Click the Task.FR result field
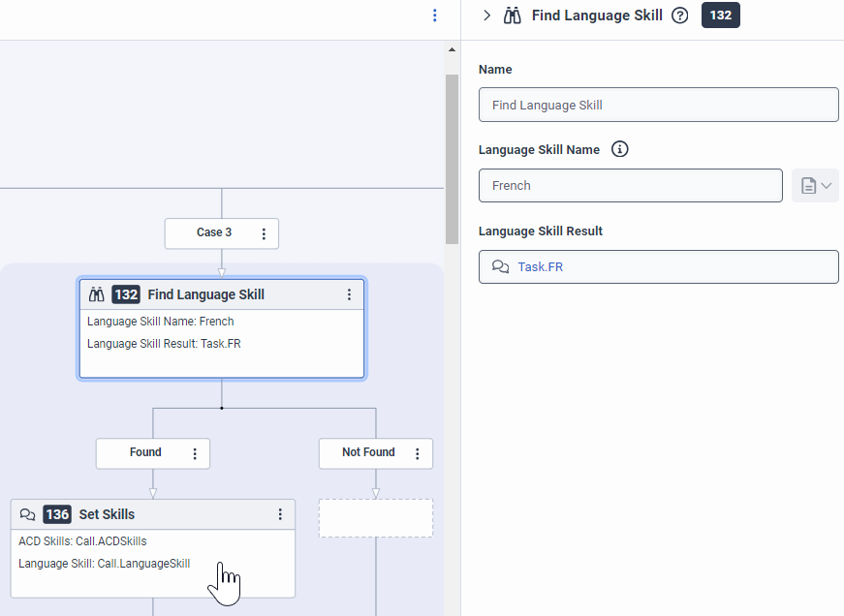The height and width of the screenshot is (616, 844). (x=658, y=267)
